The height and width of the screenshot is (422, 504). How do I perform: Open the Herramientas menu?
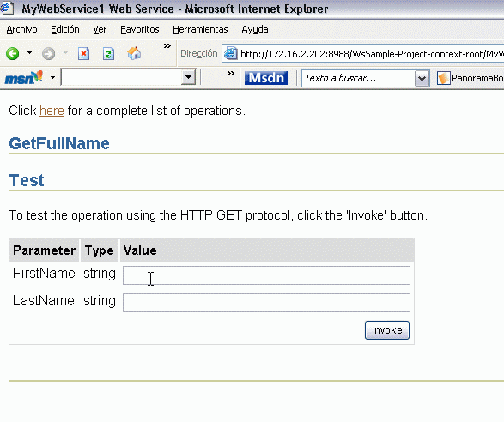pos(200,29)
